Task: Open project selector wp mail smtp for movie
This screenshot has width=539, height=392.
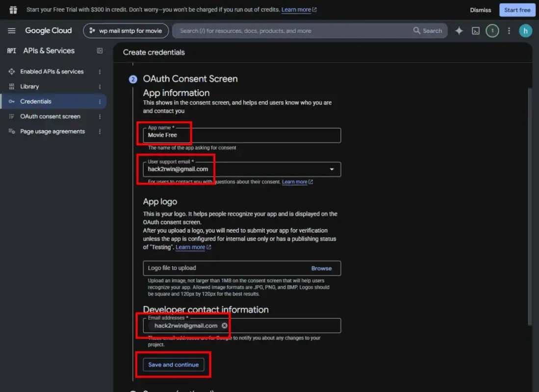Action: click(126, 30)
